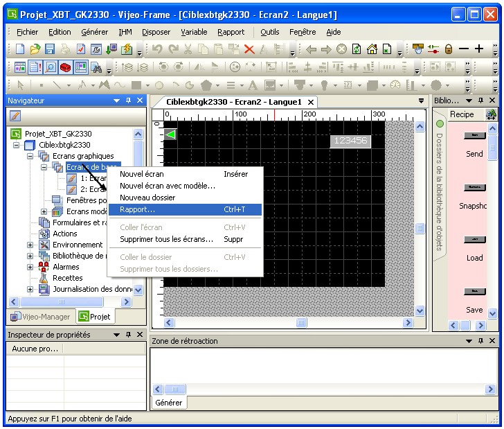Switch to the Vijeo-Manager tab
Viewport: 504px width, 429px height.
40,317
